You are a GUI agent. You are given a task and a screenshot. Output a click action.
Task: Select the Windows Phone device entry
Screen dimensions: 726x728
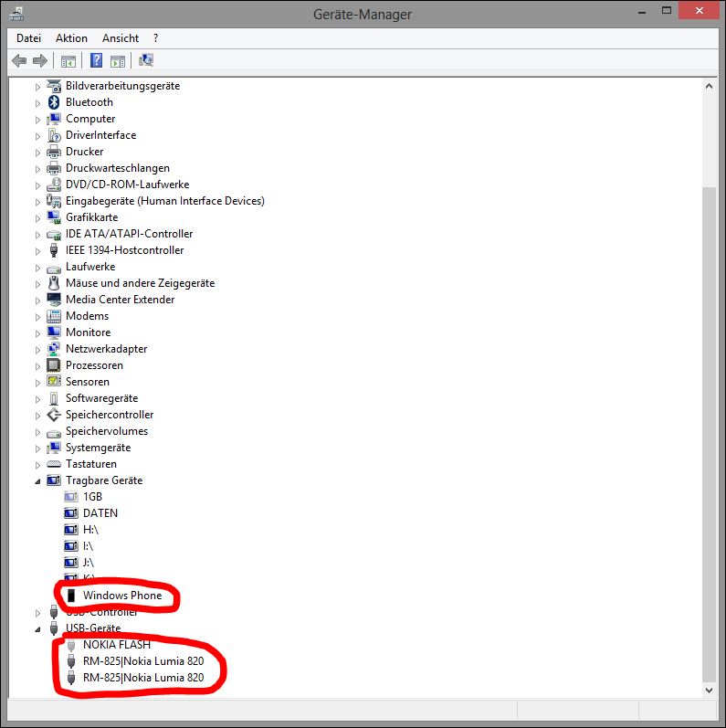122,596
